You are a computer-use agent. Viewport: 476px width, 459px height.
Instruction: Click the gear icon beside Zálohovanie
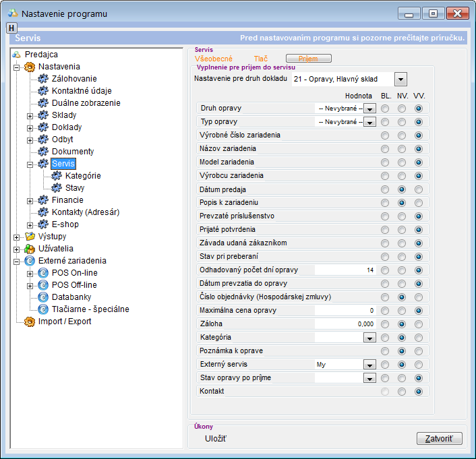point(44,79)
